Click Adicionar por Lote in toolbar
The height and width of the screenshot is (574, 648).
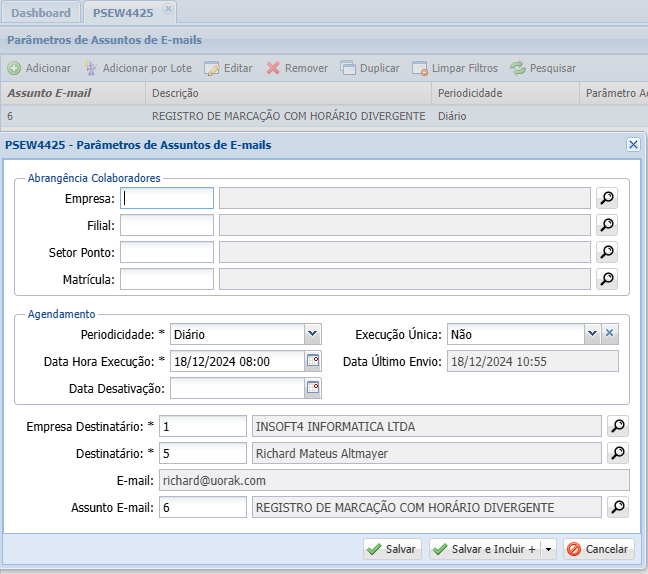tap(138, 68)
